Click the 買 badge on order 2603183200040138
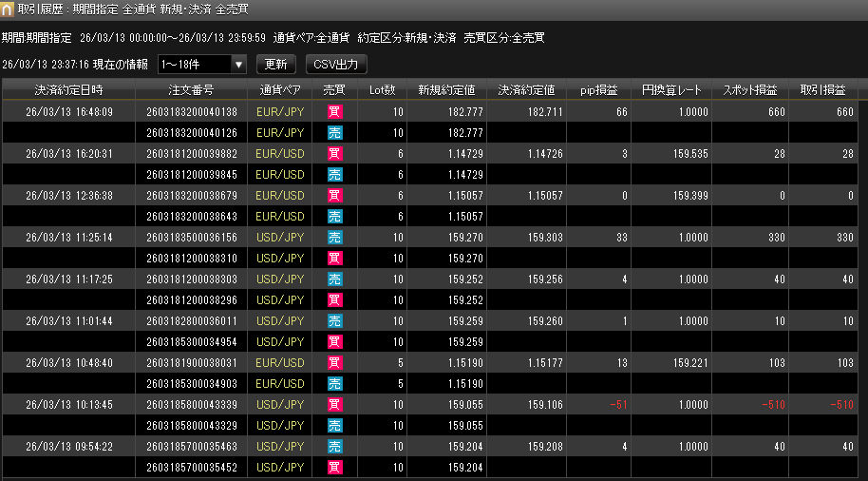 tap(334, 112)
